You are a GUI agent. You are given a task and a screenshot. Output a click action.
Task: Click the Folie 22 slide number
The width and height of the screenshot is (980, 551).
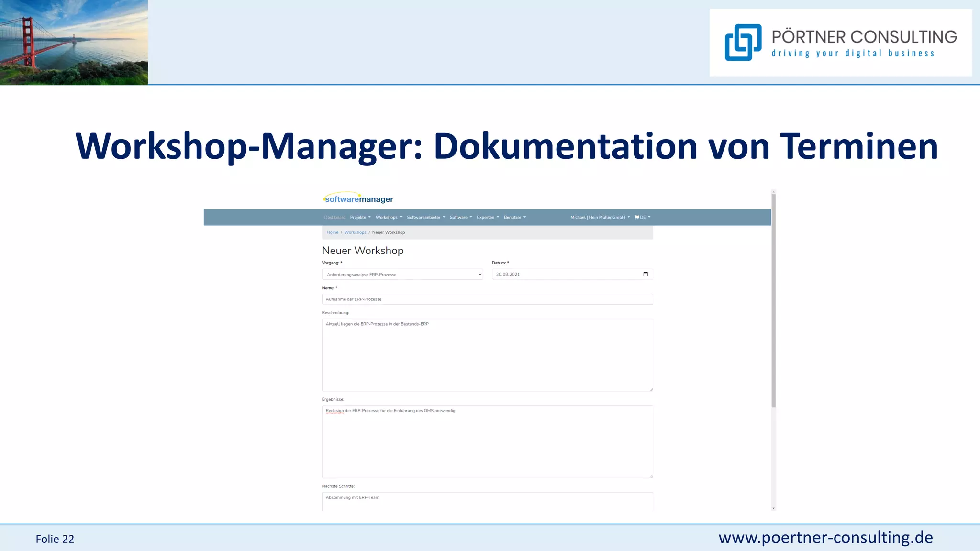point(55,539)
